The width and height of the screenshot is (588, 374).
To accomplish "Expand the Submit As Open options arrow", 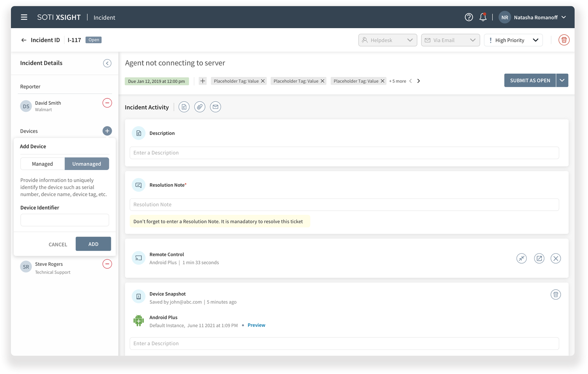I will tap(562, 80).
